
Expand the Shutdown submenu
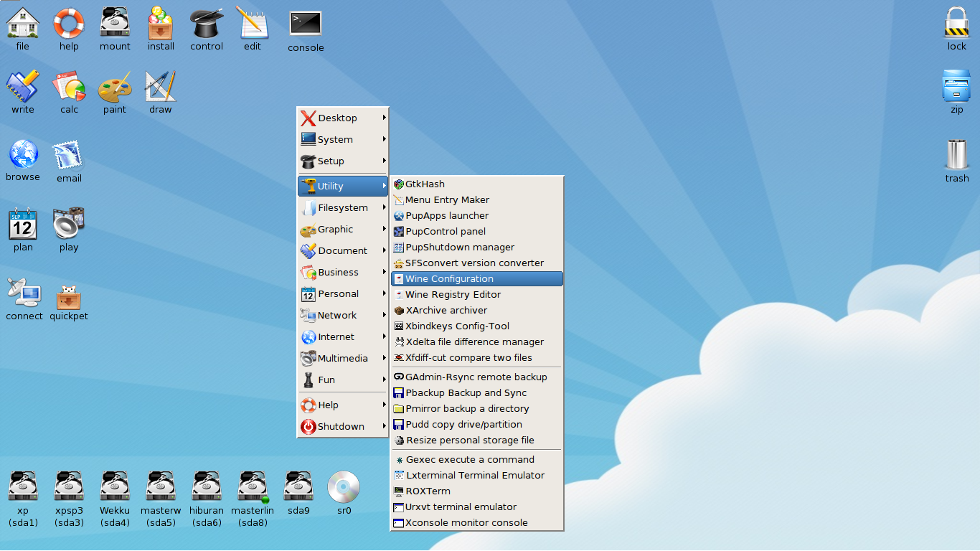343,427
